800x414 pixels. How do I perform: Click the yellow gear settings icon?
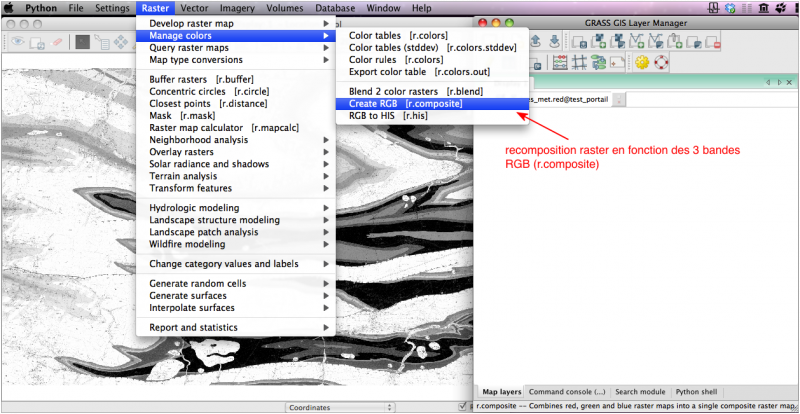coord(642,62)
